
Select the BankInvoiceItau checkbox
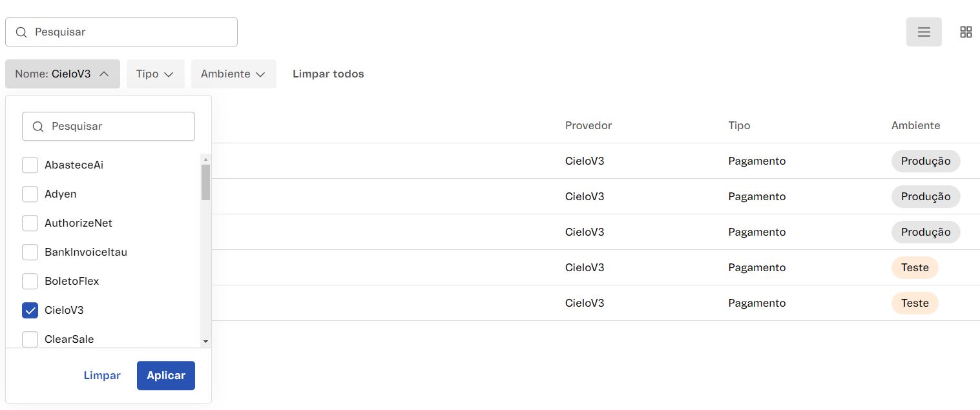30,252
